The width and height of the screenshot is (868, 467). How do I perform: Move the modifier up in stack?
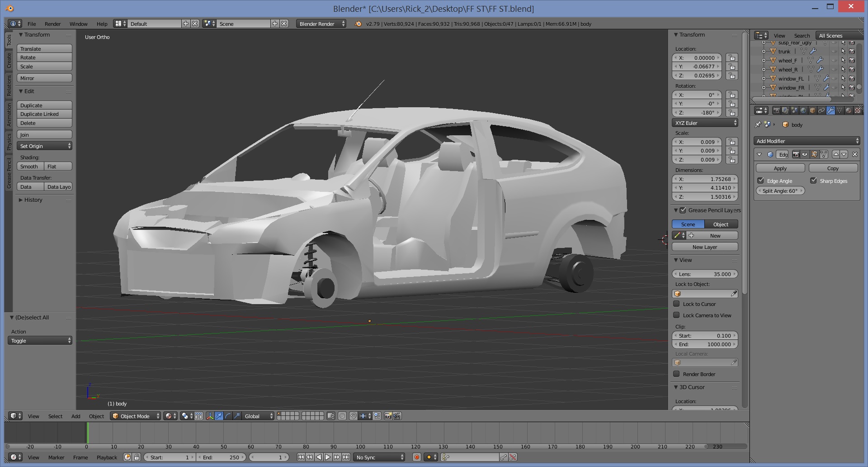836,154
